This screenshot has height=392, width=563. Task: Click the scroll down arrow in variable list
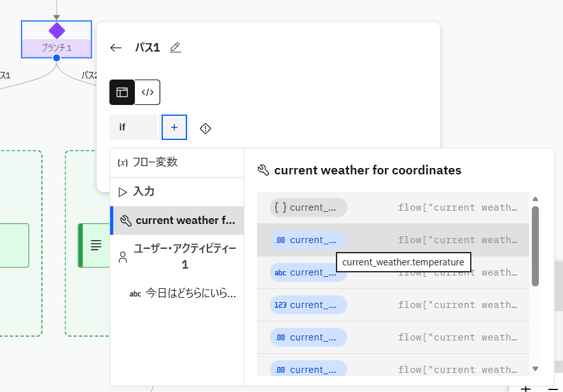(535, 368)
